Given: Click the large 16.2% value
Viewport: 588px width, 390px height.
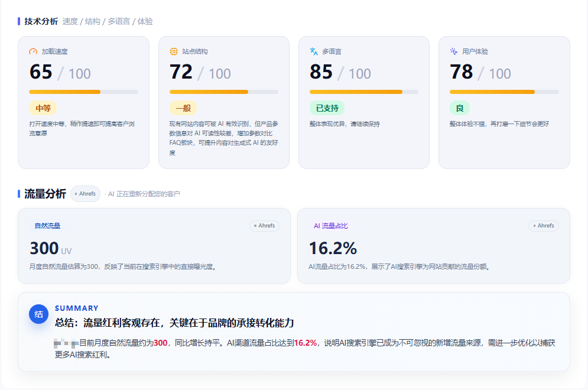Looking at the screenshot, I should click(333, 249).
